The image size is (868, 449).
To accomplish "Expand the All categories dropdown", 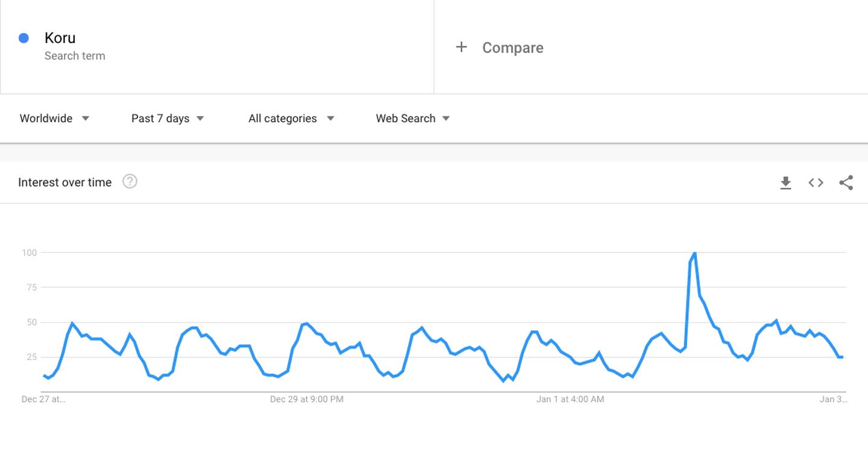I will point(291,119).
